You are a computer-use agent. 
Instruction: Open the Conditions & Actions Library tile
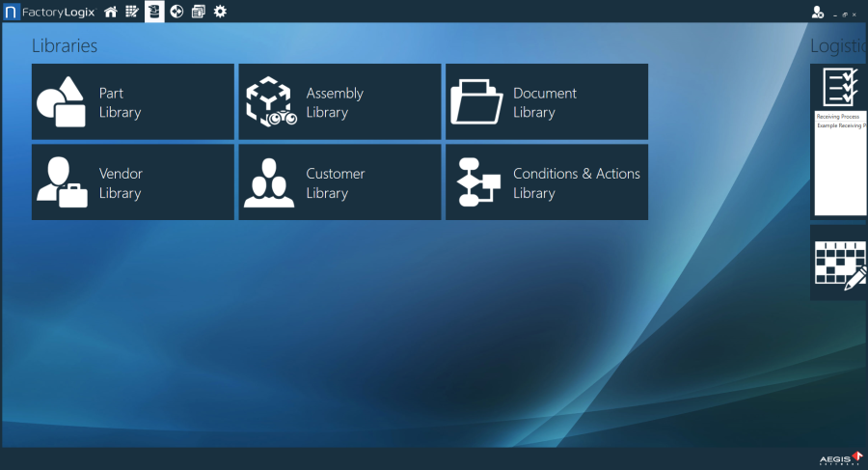click(546, 182)
